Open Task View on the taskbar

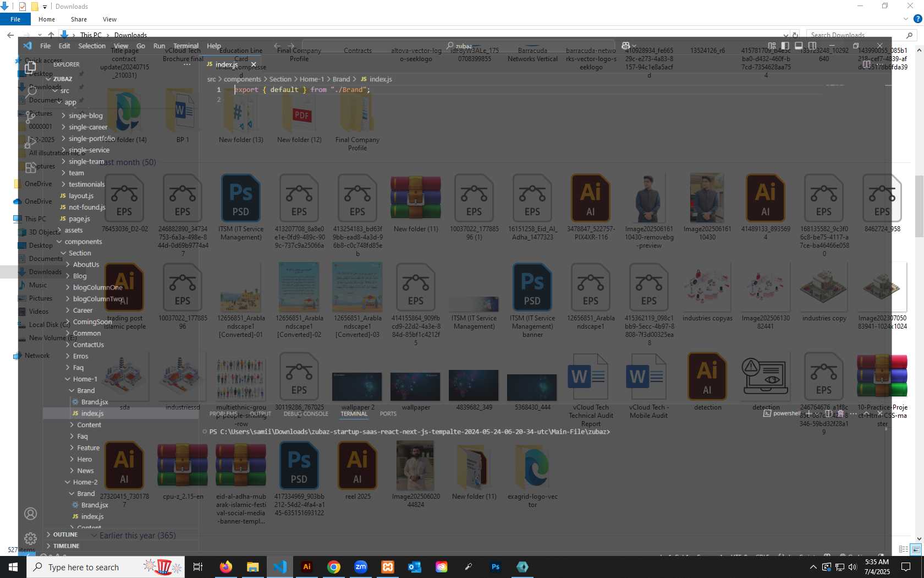click(198, 567)
